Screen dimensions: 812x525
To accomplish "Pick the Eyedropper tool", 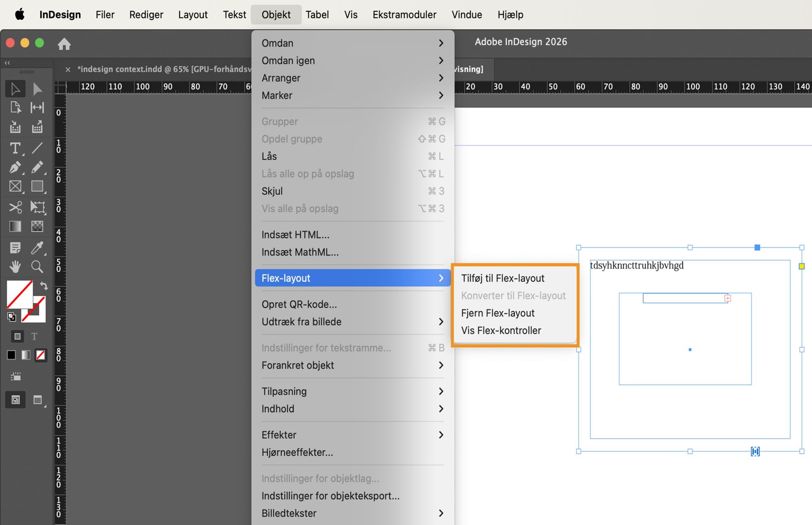I will [x=37, y=248].
